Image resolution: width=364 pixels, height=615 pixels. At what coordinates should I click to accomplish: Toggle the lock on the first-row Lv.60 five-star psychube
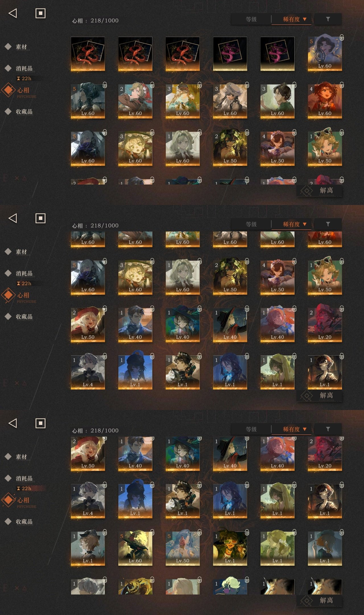click(342, 38)
